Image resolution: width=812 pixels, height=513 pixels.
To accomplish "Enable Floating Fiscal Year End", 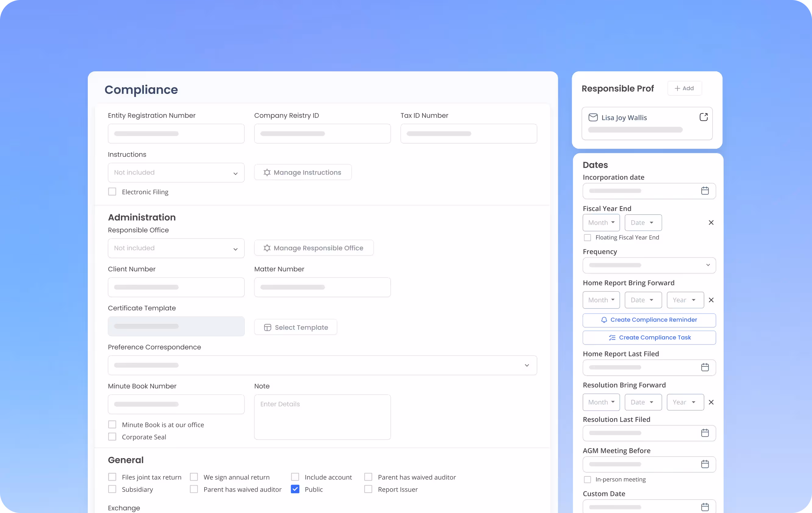I will (x=587, y=237).
